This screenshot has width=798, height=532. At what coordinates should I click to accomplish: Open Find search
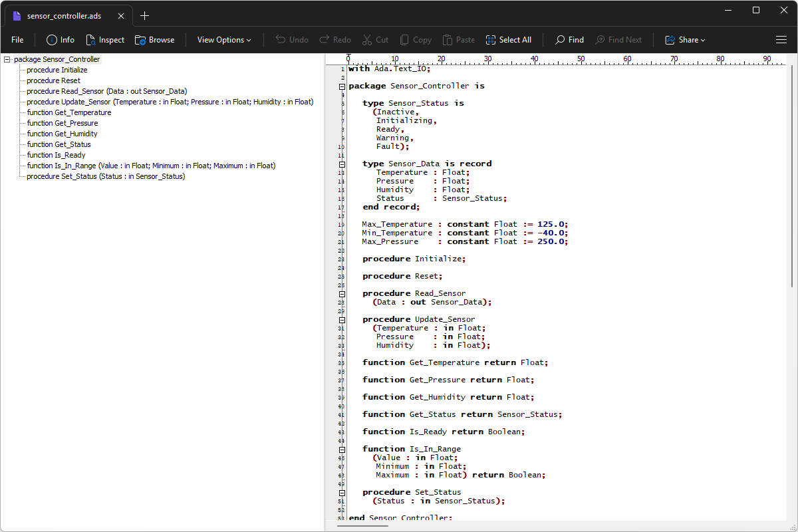pos(569,40)
